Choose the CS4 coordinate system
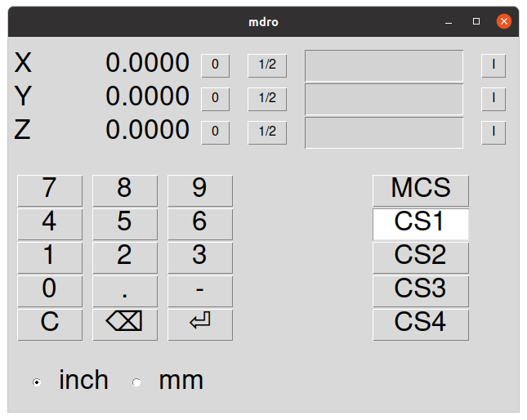Viewport: 527px width, 420px height. pos(421,324)
